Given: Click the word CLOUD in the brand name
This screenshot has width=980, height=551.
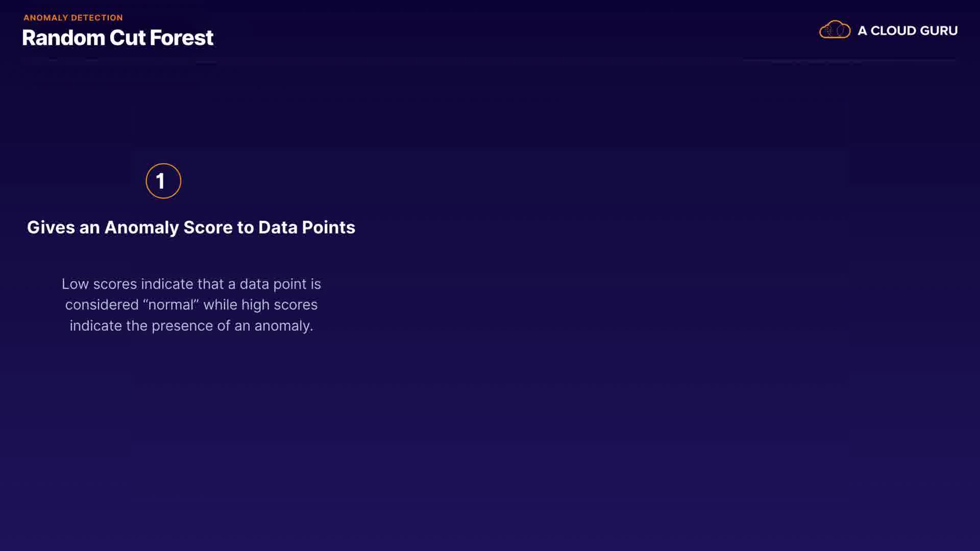Looking at the screenshot, I should [x=894, y=31].
